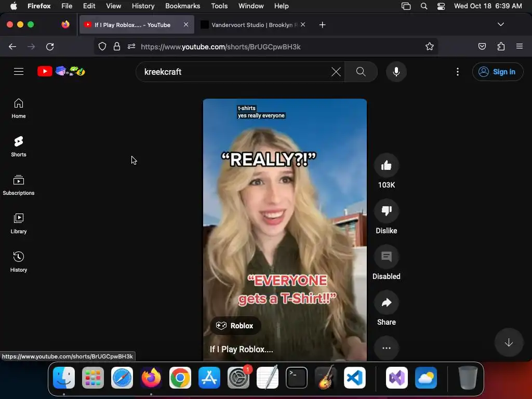Image resolution: width=532 pixels, height=399 pixels.
Task: Open Visual Studio Code from Dock
Action: click(354, 378)
